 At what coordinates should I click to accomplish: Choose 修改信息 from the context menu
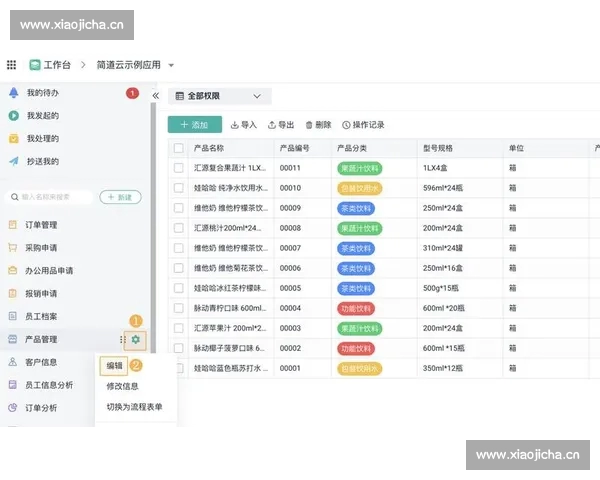point(122,386)
